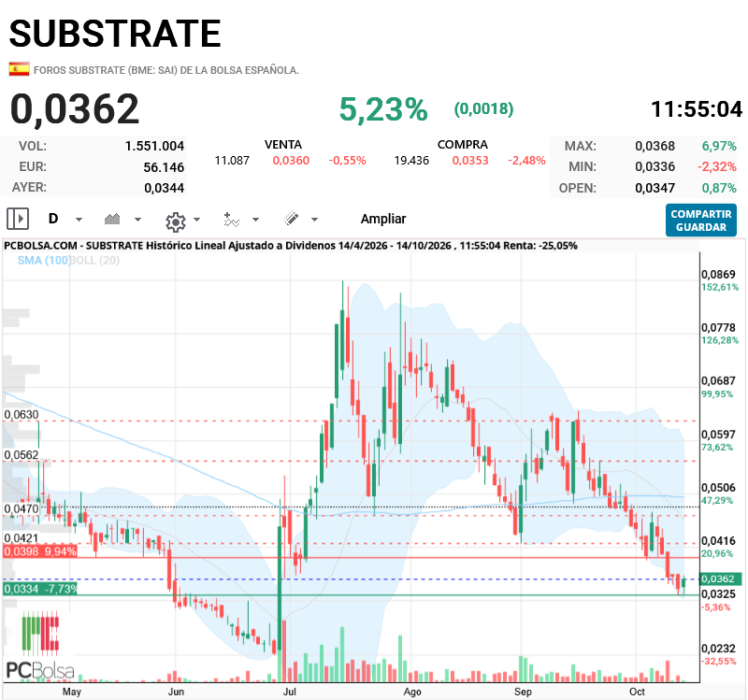Click the 0,0398 9,94% resistance label

40,551
